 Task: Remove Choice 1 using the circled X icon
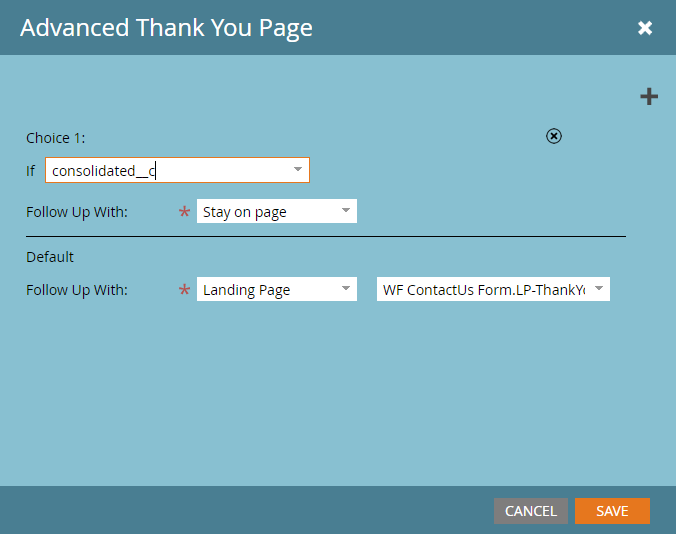pos(554,136)
